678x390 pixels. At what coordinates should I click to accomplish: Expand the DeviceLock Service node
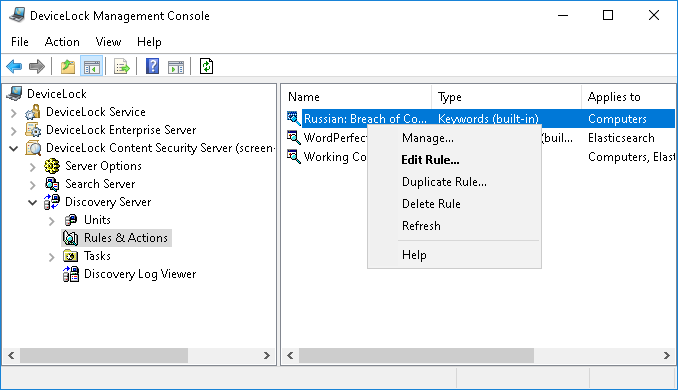pyautogui.click(x=13, y=113)
